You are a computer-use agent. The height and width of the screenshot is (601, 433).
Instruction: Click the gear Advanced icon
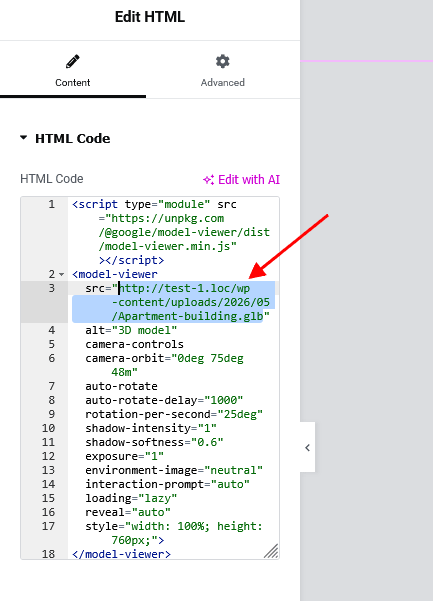tap(223, 61)
